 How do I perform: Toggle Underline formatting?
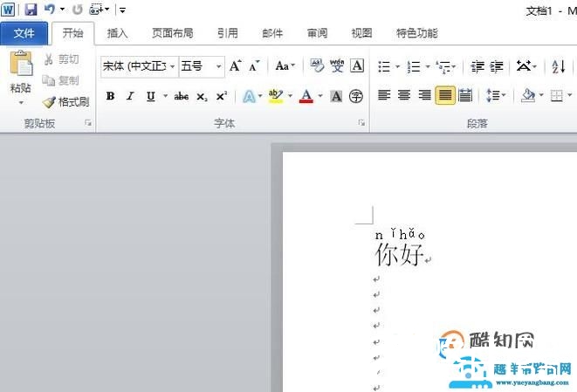point(150,96)
